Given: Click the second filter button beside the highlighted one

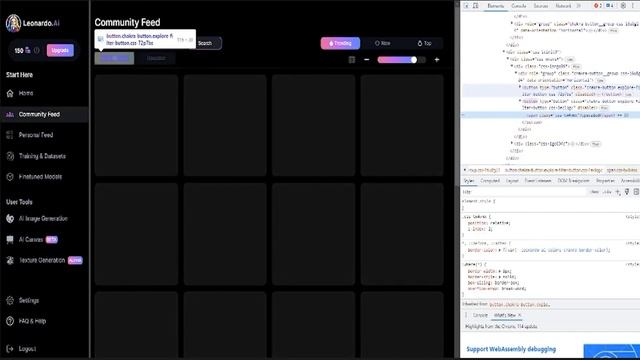Looking at the screenshot, I should (x=156, y=58).
